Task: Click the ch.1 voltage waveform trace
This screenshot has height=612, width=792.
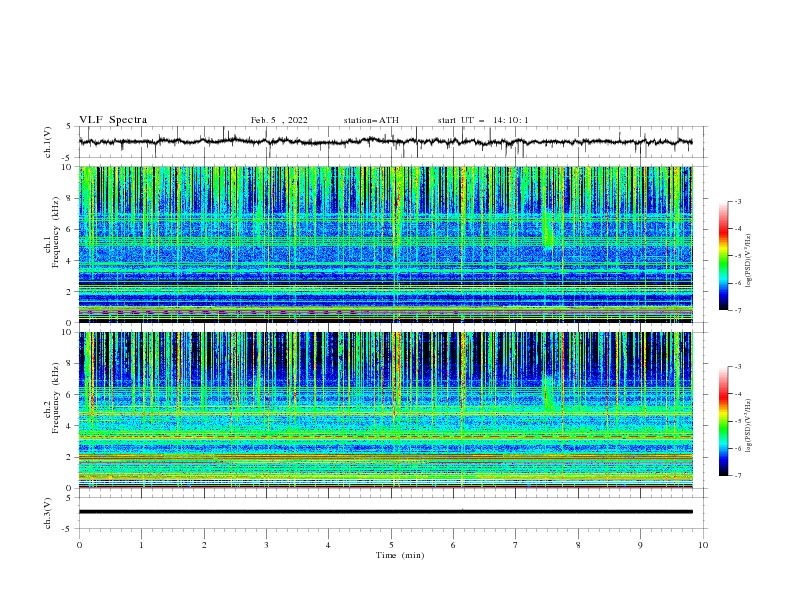Action: tap(385, 142)
